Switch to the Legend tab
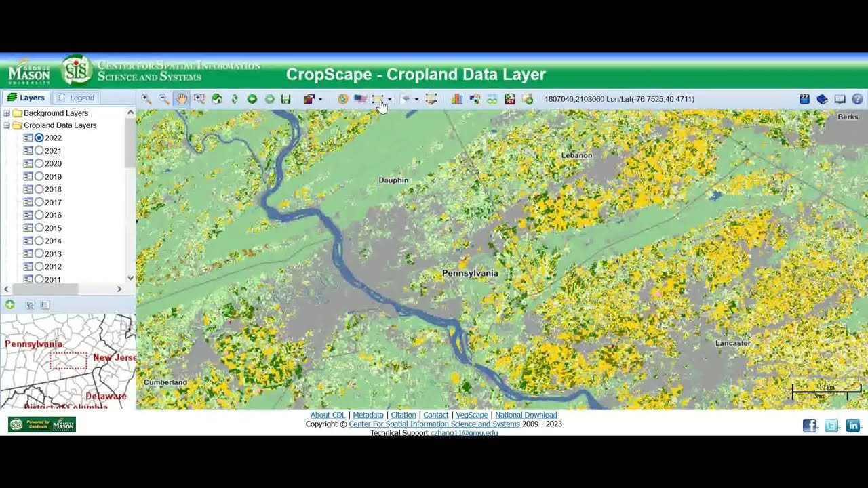 76,98
